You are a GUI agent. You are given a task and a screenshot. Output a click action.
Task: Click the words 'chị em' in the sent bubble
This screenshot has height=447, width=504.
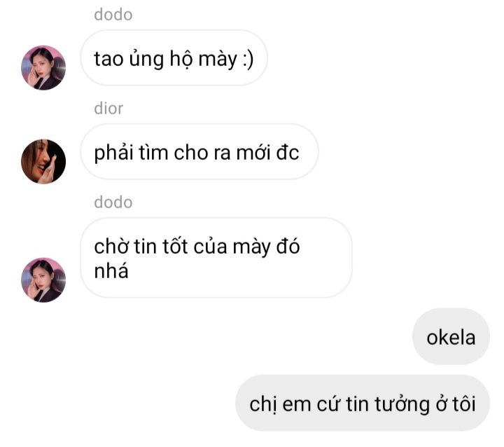[x=275, y=404]
